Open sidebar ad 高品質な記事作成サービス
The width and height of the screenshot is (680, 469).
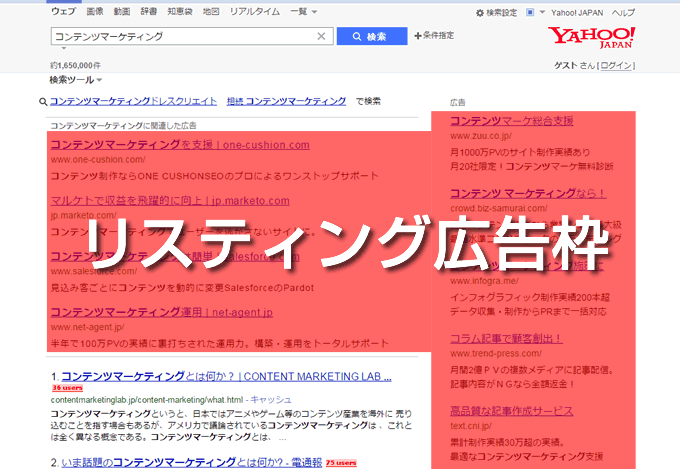tap(512, 410)
